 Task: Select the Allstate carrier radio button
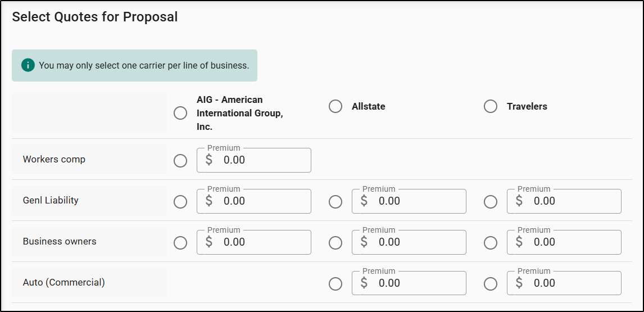(x=335, y=106)
